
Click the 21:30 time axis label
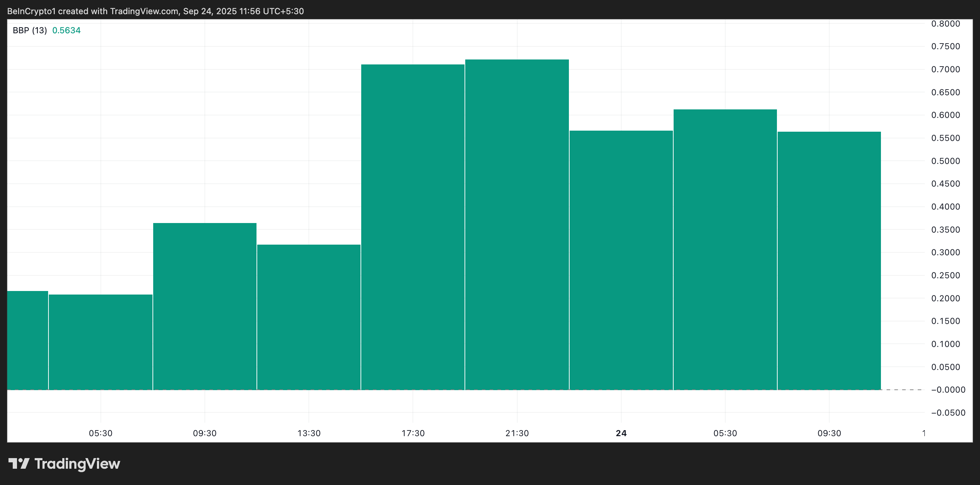pos(517,433)
